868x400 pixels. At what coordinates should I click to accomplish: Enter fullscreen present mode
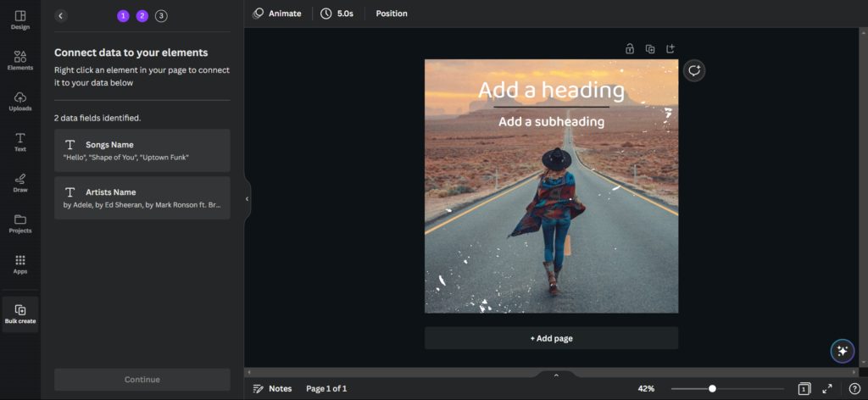pyautogui.click(x=827, y=388)
